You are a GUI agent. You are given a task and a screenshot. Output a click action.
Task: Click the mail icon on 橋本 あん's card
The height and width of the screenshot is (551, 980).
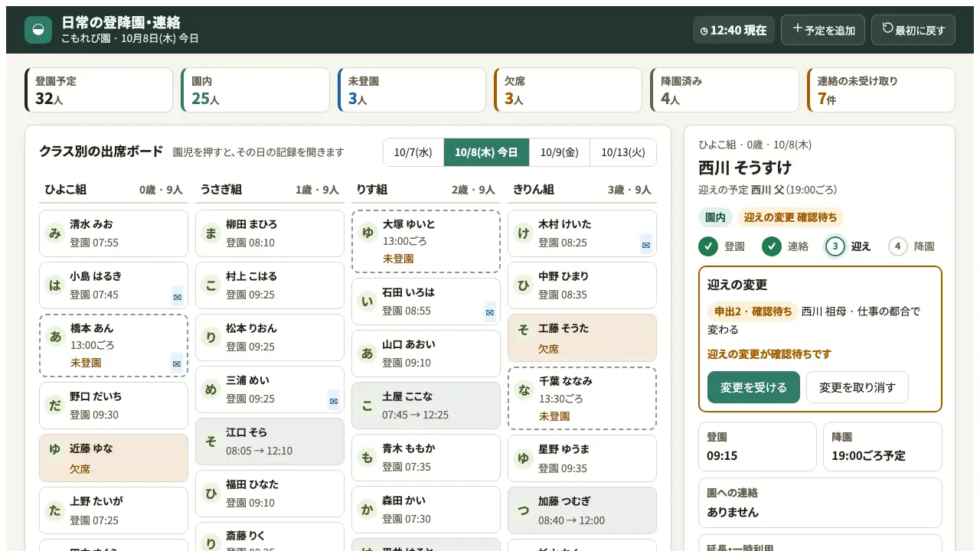pyautogui.click(x=177, y=364)
